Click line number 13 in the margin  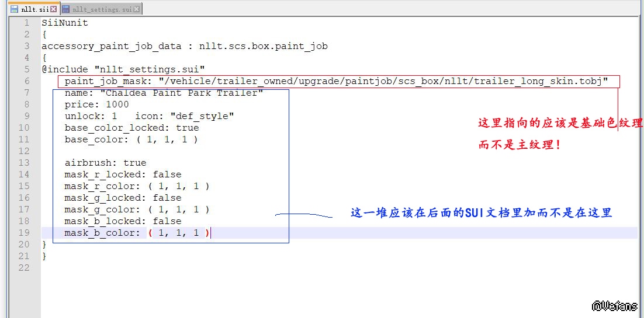tap(24, 162)
